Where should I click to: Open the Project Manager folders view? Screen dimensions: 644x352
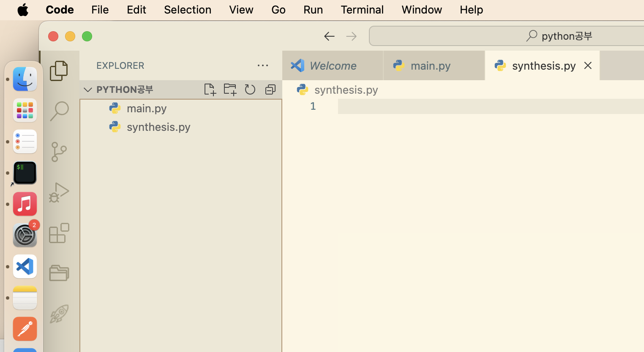(59, 273)
